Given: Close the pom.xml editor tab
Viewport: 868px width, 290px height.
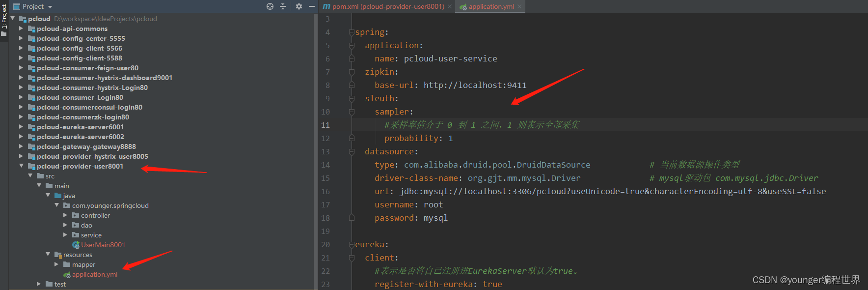Looking at the screenshot, I should click(450, 6).
